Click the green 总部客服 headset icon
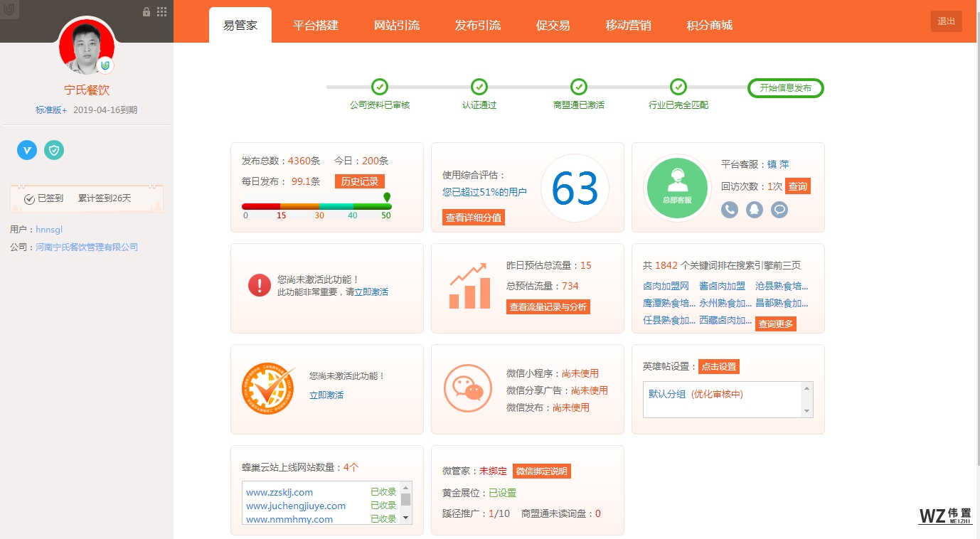Image resolution: width=980 pixels, height=539 pixels. [x=677, y=188]
